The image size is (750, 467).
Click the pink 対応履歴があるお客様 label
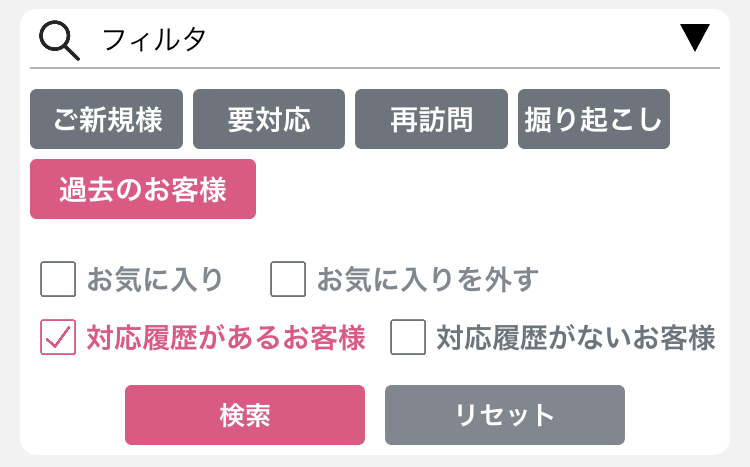pos(226,337)
